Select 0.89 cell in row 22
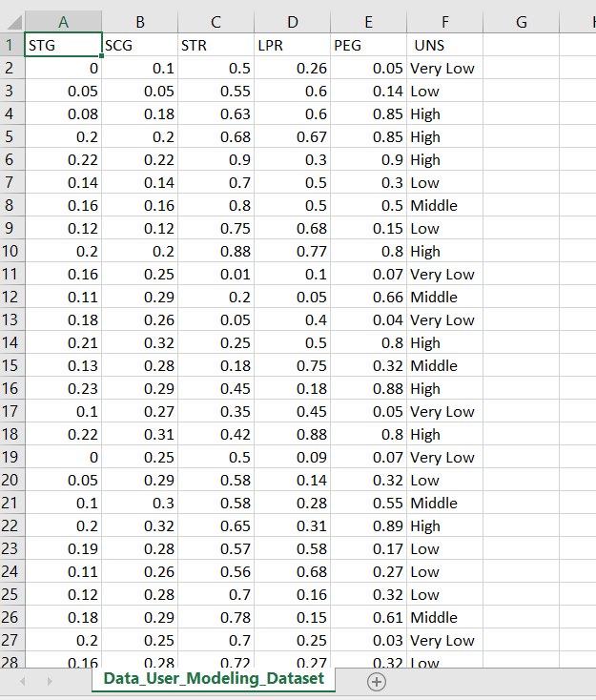Viewport: 596px width, 700px height. pyautogui.click(x=369, y=525)
